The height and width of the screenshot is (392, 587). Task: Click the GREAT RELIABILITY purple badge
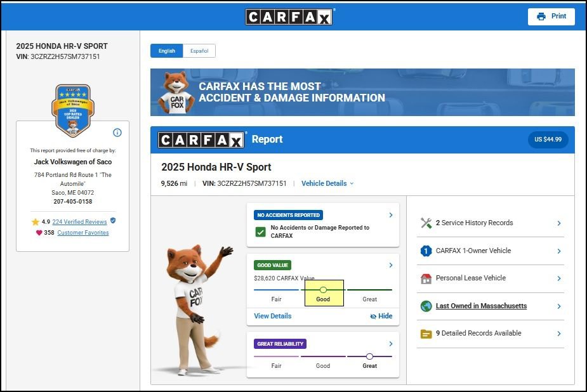click(x=280, y=344)
